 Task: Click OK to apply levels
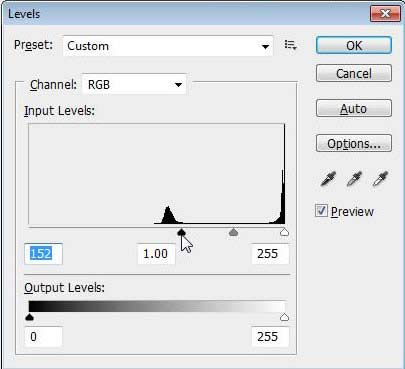point(354,45)
